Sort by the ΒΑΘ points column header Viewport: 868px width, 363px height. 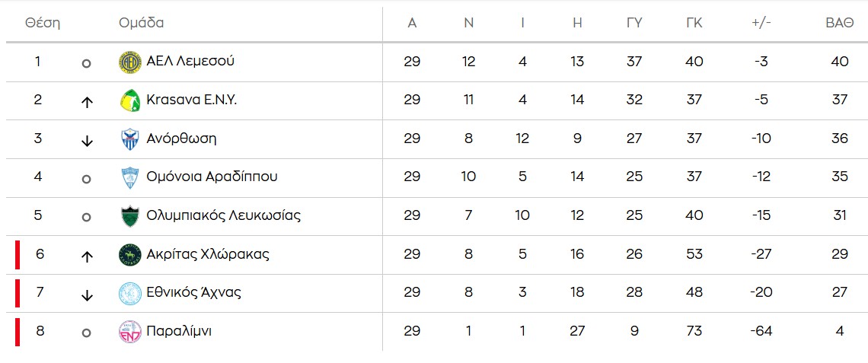tap(839, 23)
